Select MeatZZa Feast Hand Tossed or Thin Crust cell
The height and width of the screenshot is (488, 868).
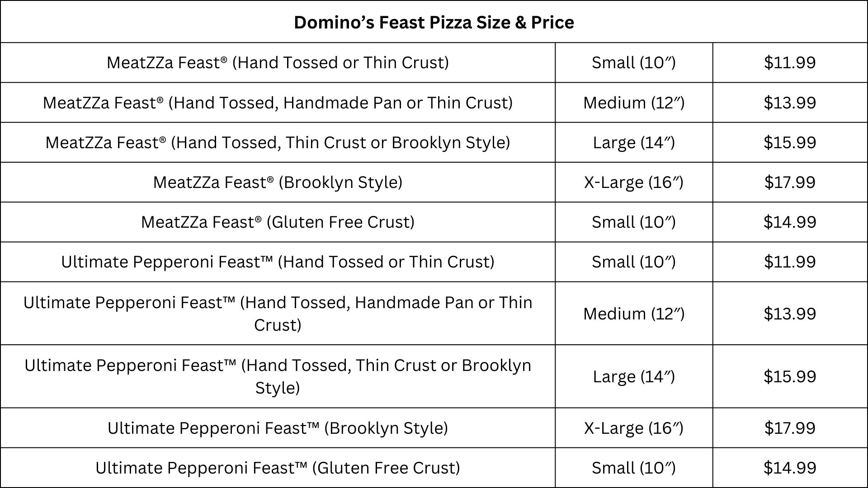click(278, 62)
